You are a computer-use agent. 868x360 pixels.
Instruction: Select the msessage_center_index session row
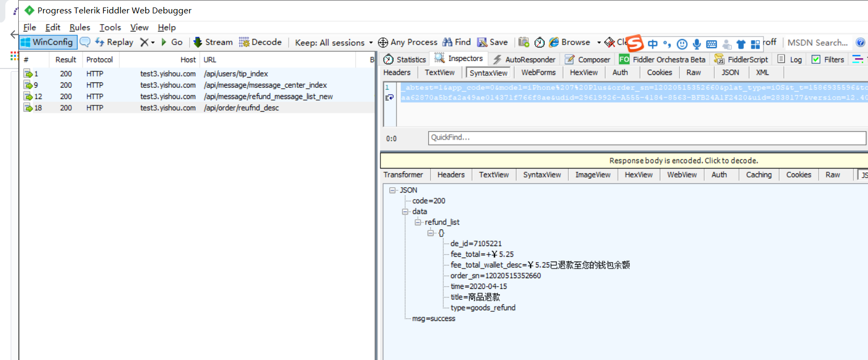[197, 85]
